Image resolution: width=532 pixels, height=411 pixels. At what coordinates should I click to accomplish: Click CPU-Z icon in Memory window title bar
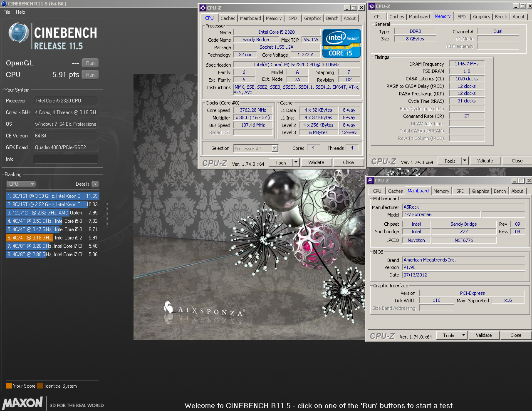(371, 6)
